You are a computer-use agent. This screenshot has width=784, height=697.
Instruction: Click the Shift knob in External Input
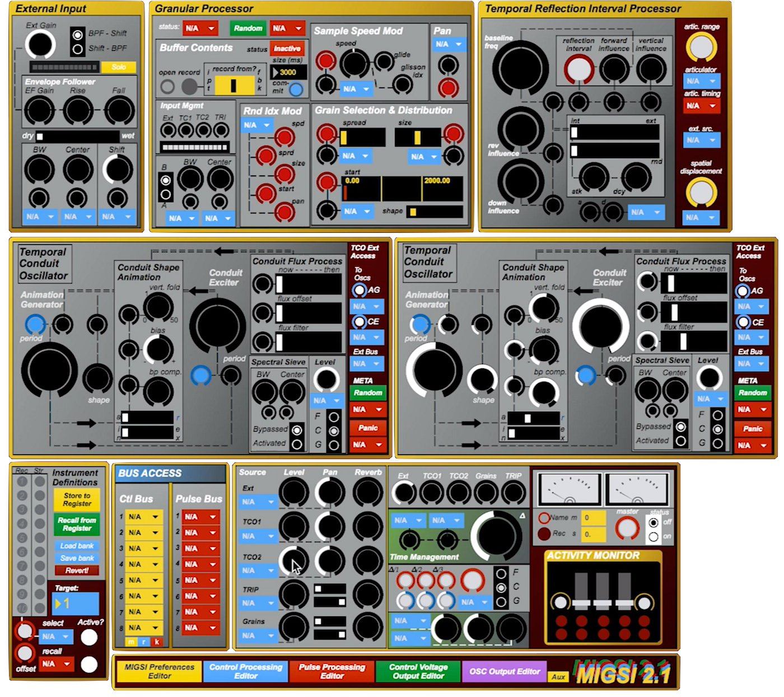click(x=118, y=169)
